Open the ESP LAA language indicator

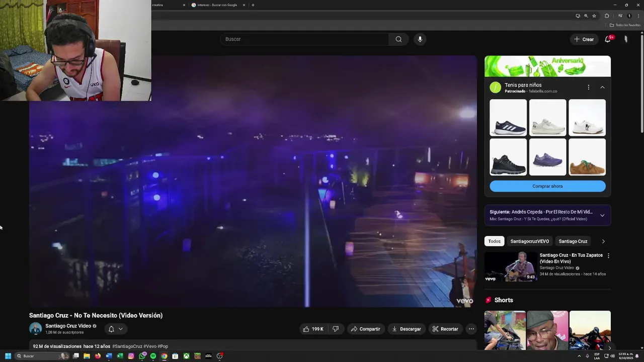tap(597, 356)
